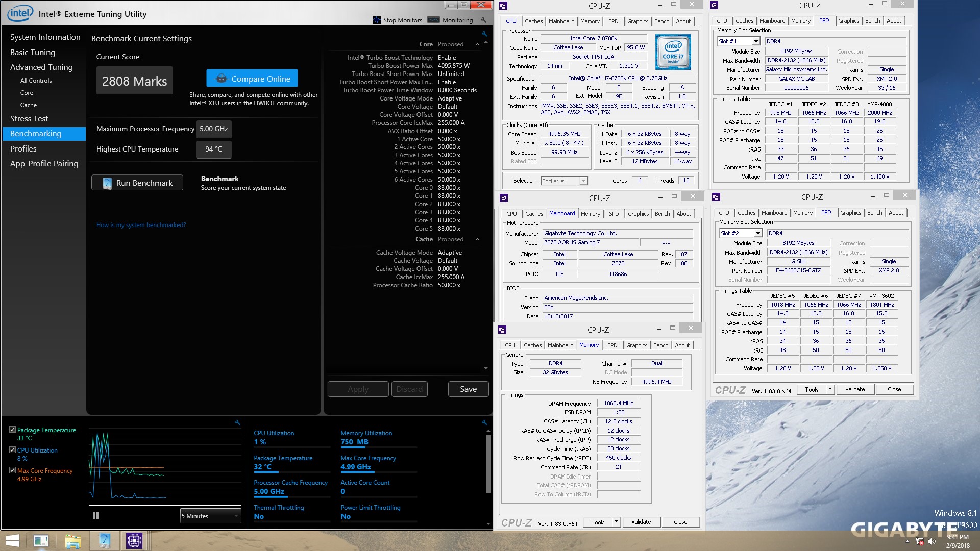Switch to Caches tab in CPU-Z CPU window
980x551 pixels.
[533, 21]
